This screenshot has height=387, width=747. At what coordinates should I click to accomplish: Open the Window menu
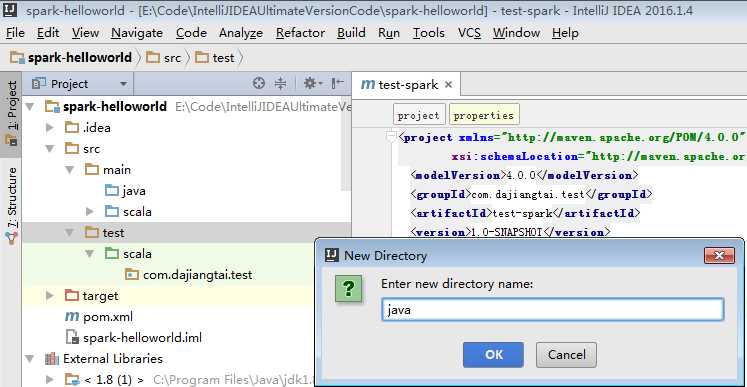[516, 33]
